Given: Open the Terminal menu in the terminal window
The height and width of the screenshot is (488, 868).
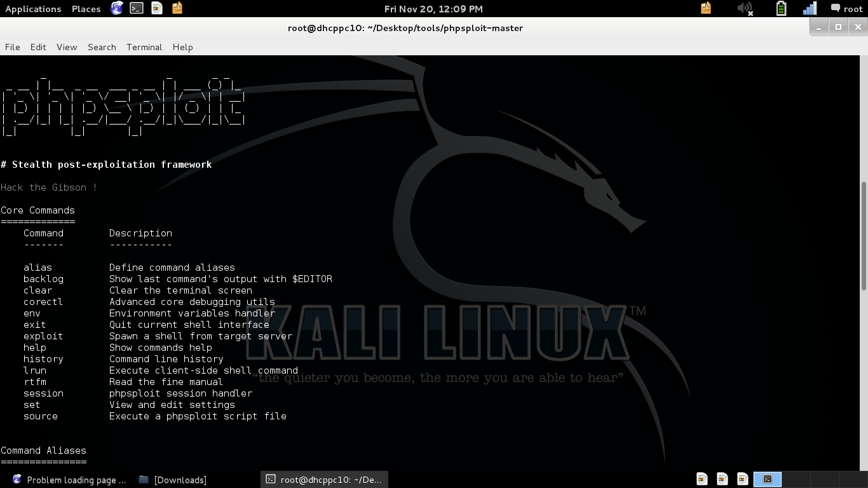Looking at the screenshot, I should [144, 47].
